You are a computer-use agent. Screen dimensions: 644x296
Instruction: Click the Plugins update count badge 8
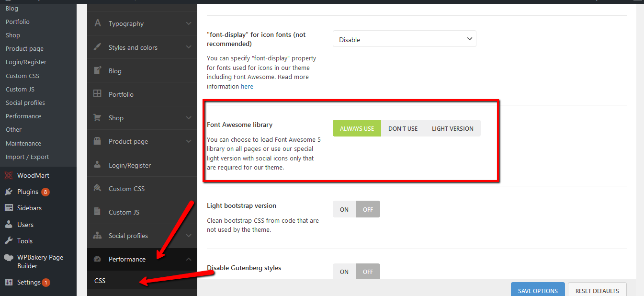coord(45,192)
